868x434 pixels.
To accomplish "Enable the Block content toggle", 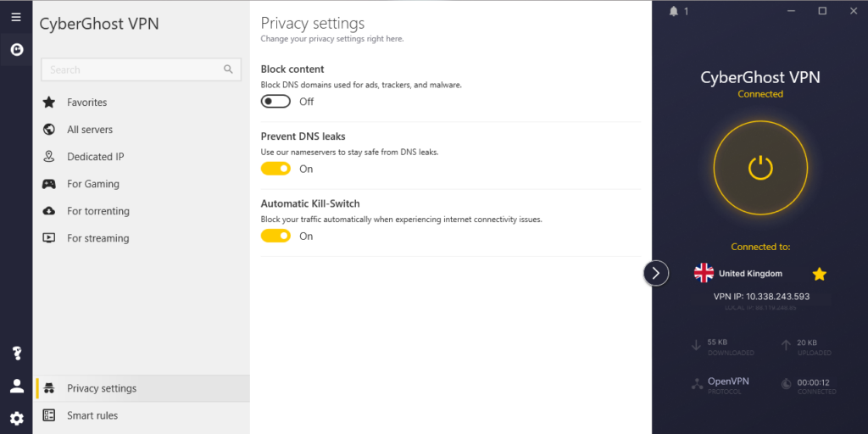I will click(x=275, y=102).
